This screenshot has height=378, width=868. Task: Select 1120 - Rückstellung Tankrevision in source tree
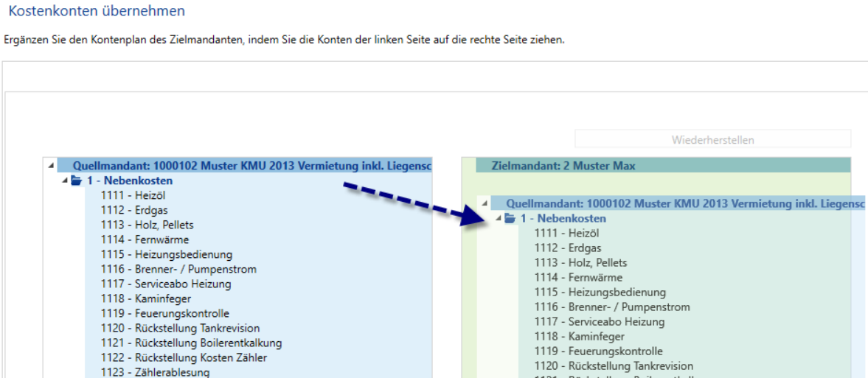click(x=180, y=328)
